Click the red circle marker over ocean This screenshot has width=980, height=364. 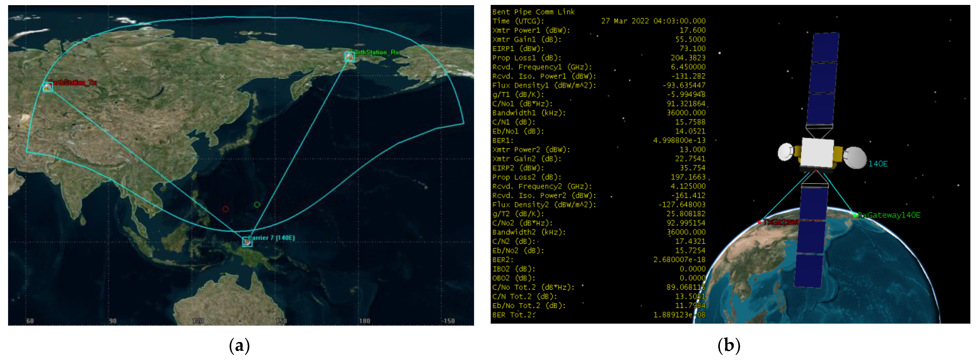[226, 209]
